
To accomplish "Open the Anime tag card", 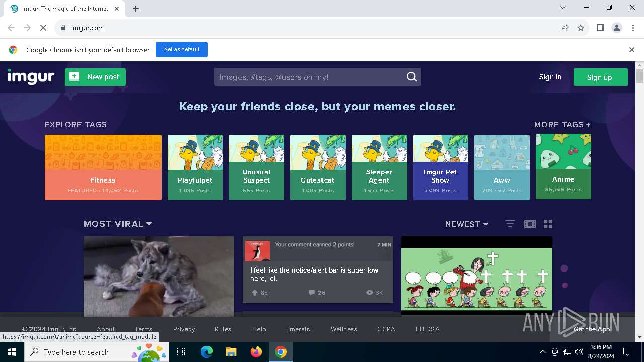I will pos(563,166).
